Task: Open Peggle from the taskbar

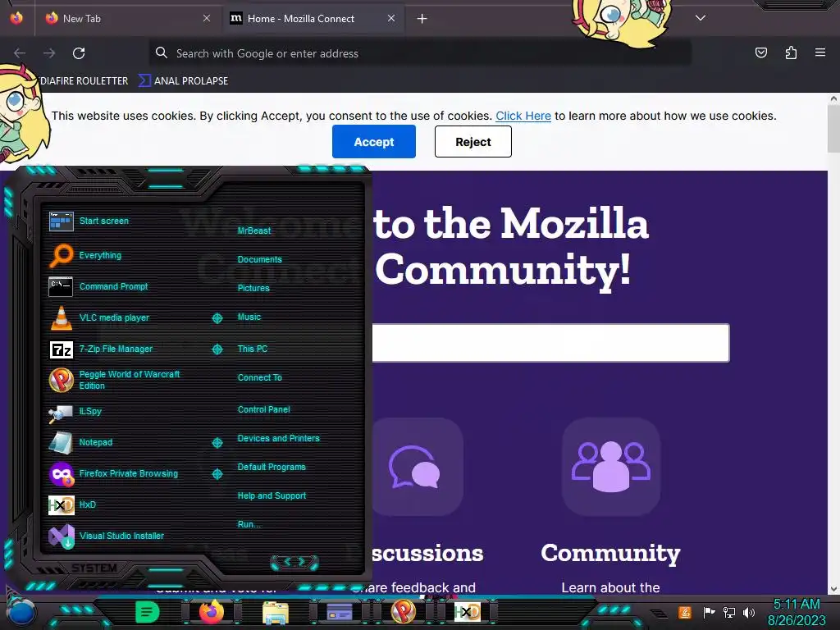Action: pyautogui.click(x=403, y=611)
